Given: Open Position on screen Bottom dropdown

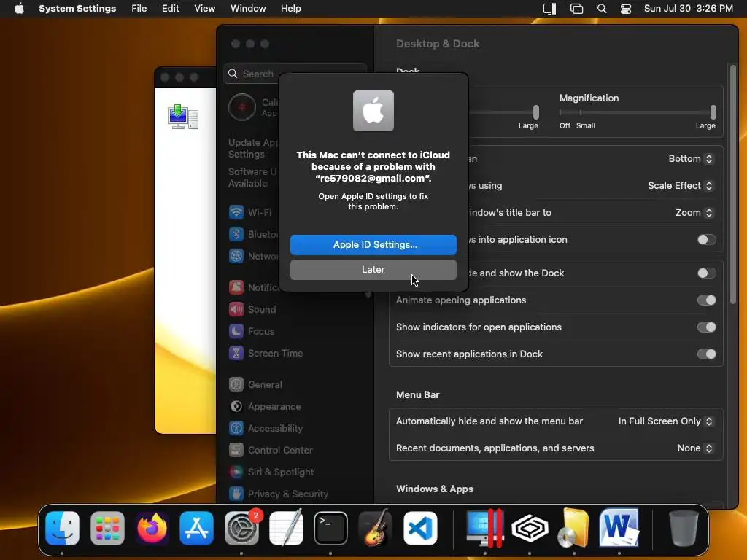Looking at the screenshot, I should click(691, 158).
